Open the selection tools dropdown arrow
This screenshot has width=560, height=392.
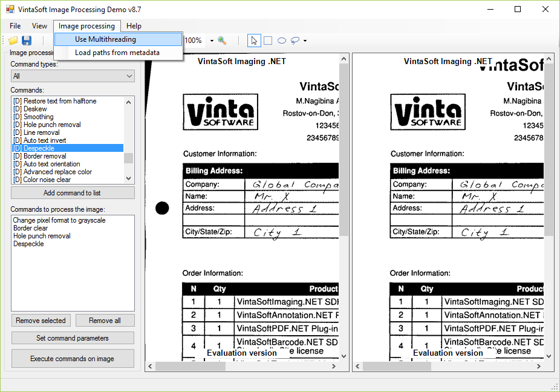tap(305, 41)
